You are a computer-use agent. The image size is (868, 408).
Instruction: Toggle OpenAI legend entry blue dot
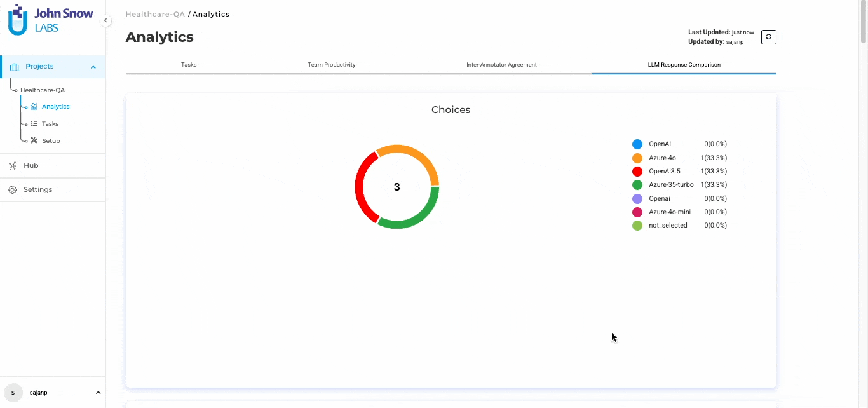637,144
